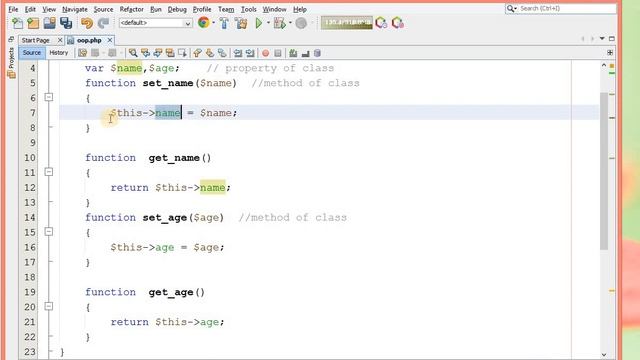
Task: Click the Redo arrow icon
Action: tap(103, 23)
